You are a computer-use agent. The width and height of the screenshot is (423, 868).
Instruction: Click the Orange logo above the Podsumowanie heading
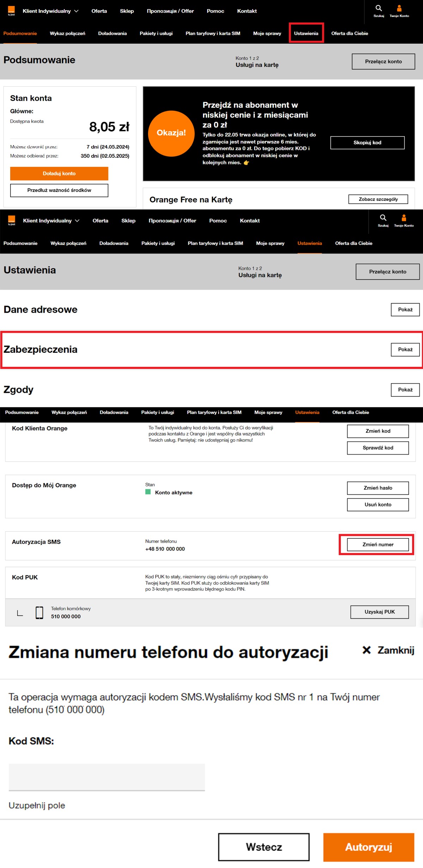pos(11,11)
